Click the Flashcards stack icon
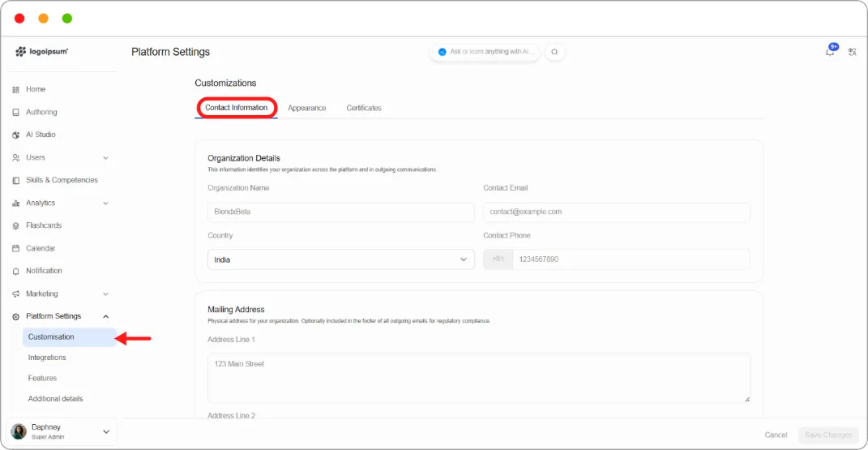The image size is (868, 450). click(15, 226)
